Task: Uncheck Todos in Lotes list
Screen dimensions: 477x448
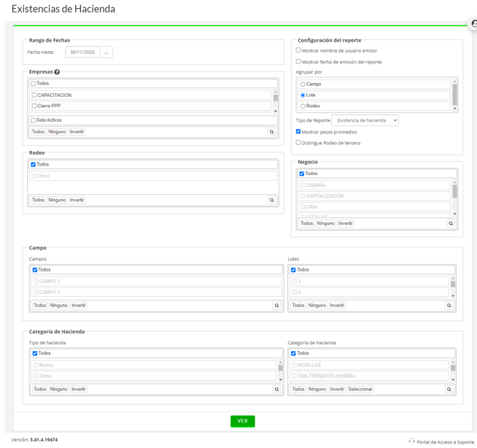Action: (x=293, y=270)
